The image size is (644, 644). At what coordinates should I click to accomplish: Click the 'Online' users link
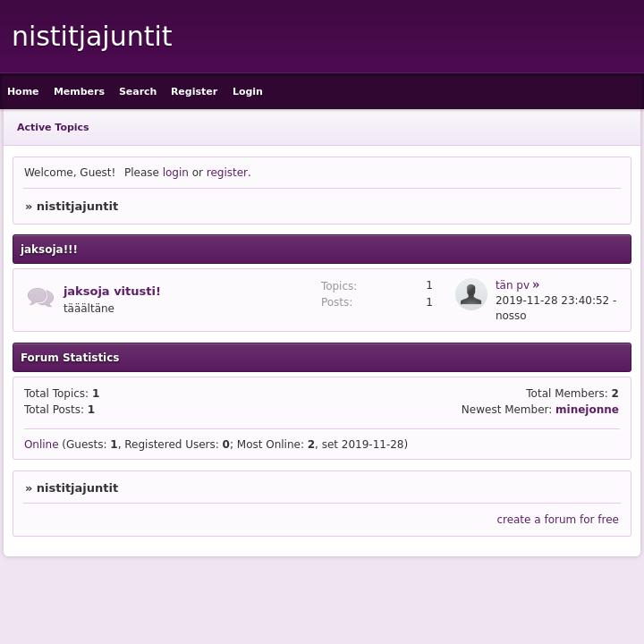[41, 445]
